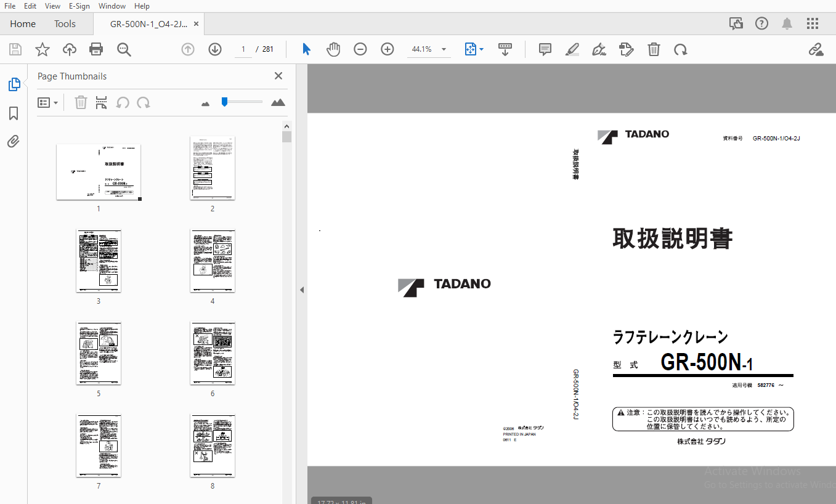This screenshot has height=504, width=836.
Task: Go to previous page with the up arrow
Action: [188, 49]
